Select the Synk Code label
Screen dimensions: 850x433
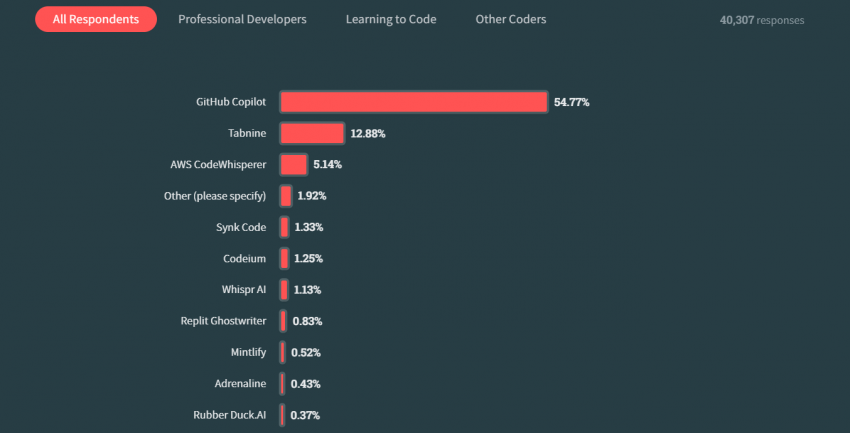(x=240, y=227)
